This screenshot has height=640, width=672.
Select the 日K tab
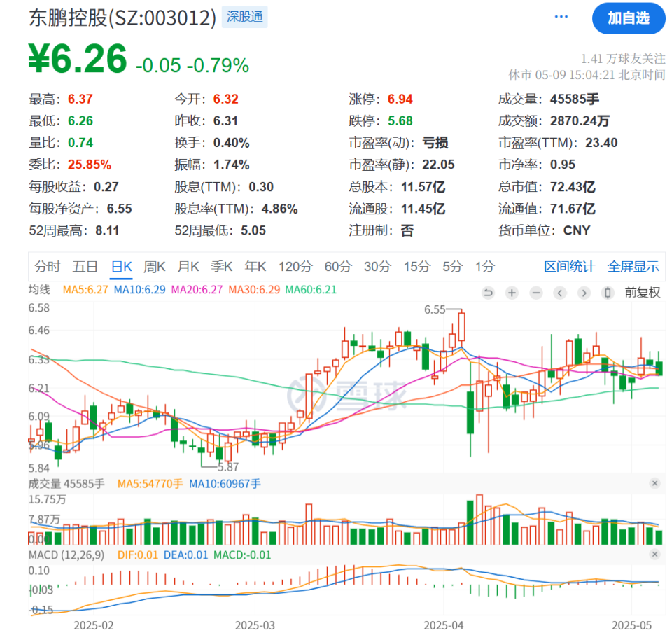coord(121,267)
